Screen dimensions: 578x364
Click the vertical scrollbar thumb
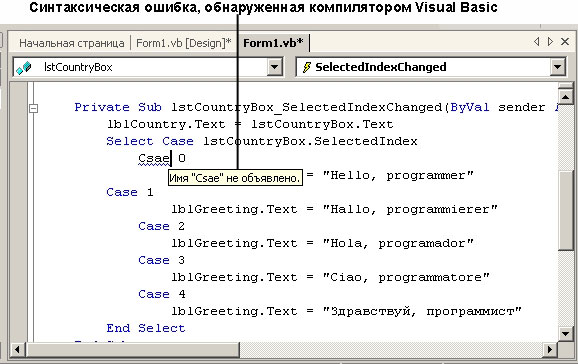565,210
